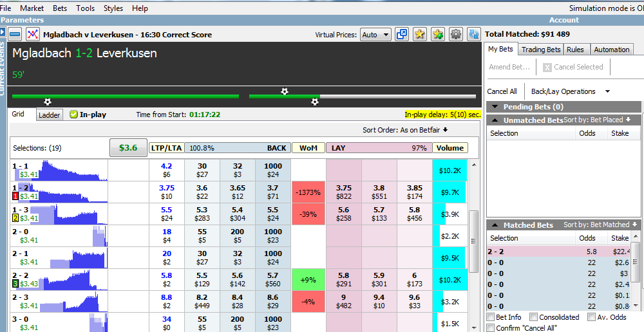Lay 1 - 2 at 3.75 price cell

[x=344, y=192]
